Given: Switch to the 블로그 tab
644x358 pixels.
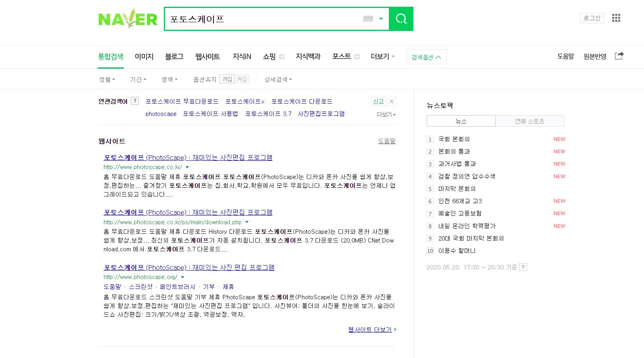Looking at the screenshot, I should (x=174, y=56).
